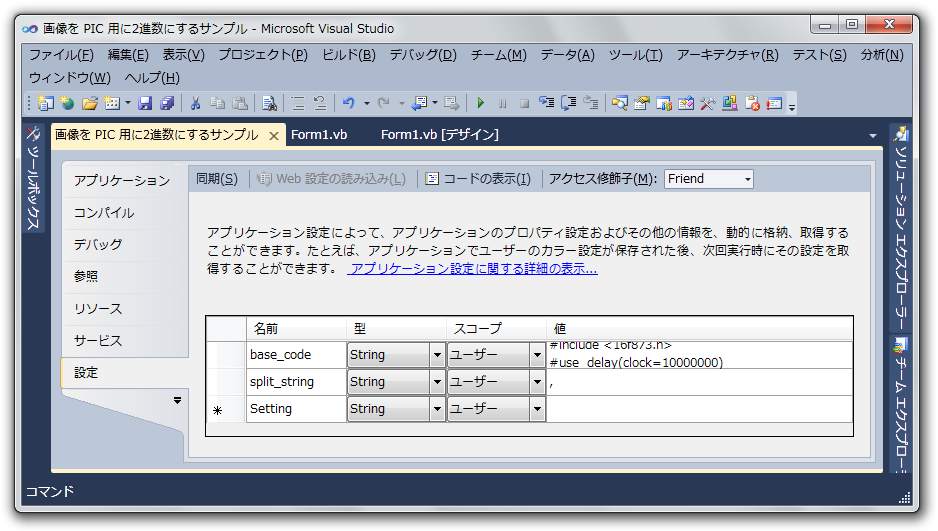Expand the side tab overflow arrow below 設定
938x531 pixels.
(177, 400)
